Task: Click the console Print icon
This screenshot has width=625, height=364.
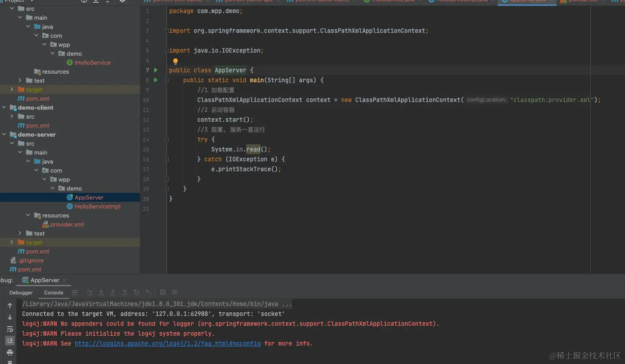Action: [10, 352]
